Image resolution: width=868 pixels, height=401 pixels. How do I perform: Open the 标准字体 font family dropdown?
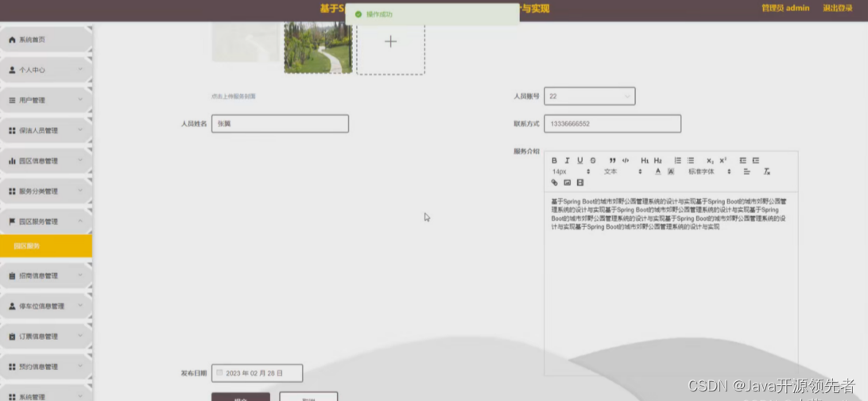click(710, 172)
